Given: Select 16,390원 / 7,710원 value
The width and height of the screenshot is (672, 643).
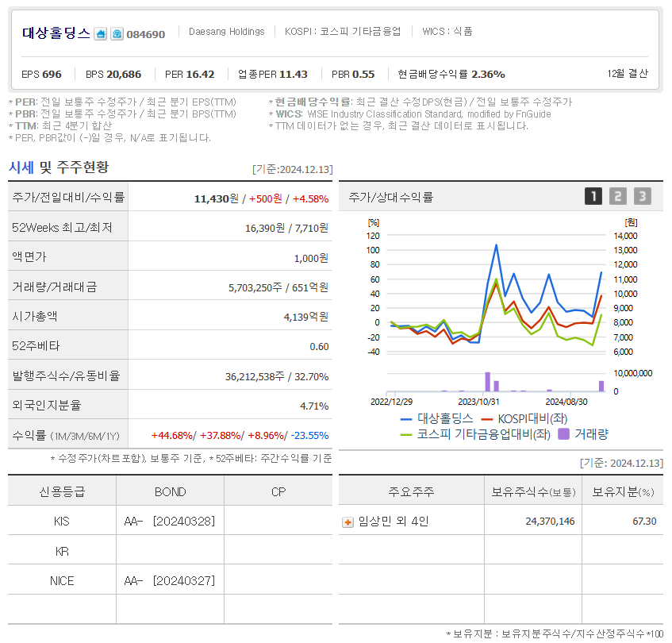Looking at the screenshot, I should coord(286,228).
